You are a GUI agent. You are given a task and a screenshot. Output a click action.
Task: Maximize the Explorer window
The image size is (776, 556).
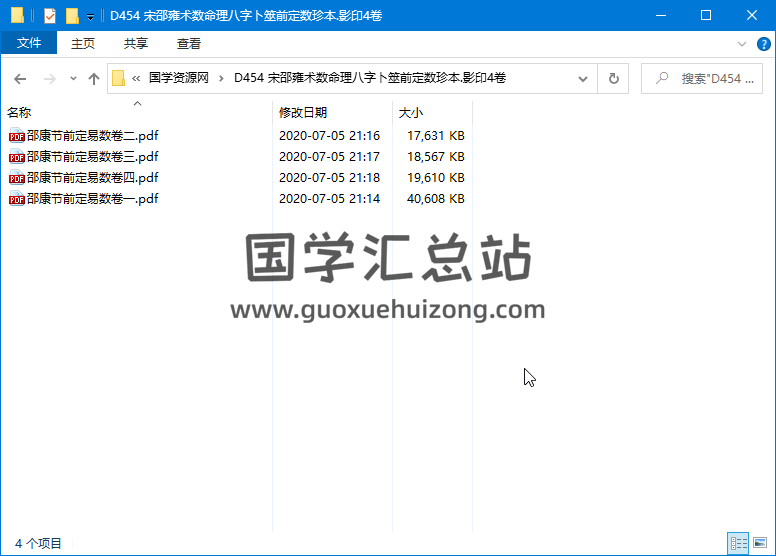pos(706,15)
